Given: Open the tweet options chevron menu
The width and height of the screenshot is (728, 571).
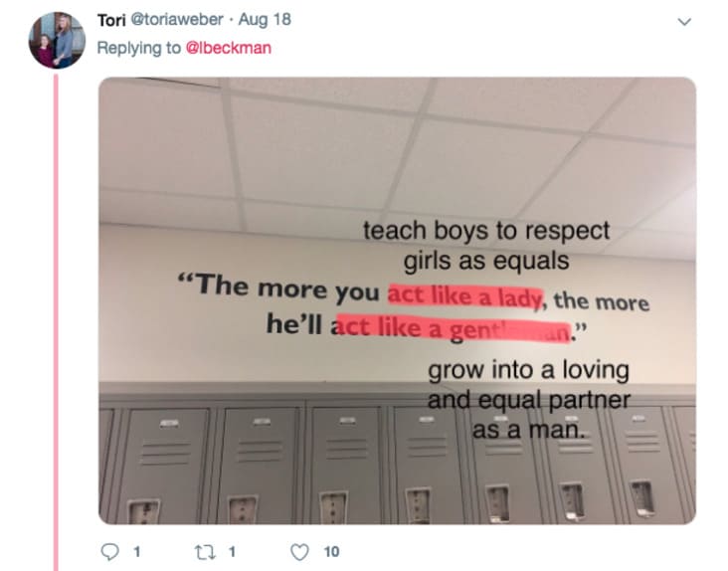Looking at the screenshot, I should (x=684, y=21).
